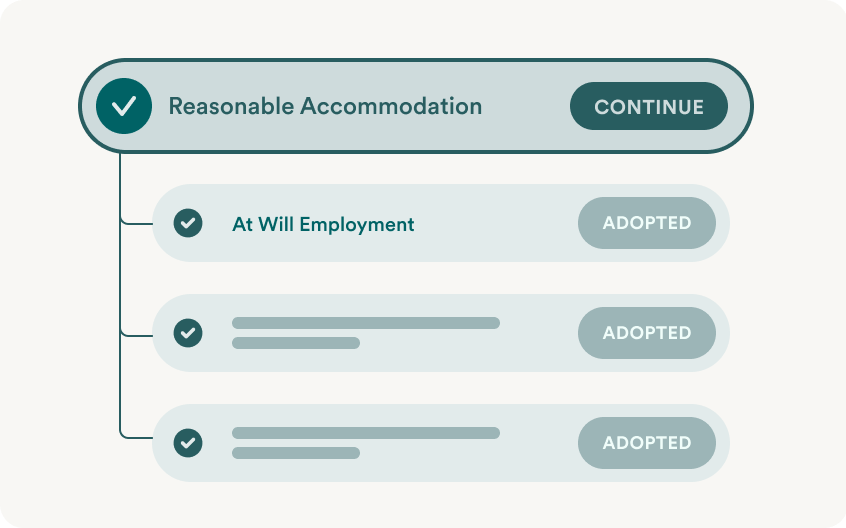Select the short placeholder line in middle row

[x=296, y=343]
